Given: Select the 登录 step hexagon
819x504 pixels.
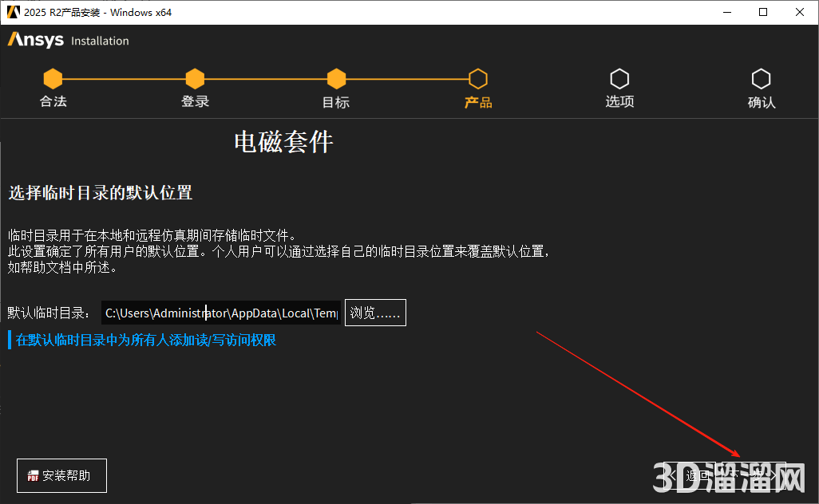Looking at the screenshot, I should [x=195, y=78].
